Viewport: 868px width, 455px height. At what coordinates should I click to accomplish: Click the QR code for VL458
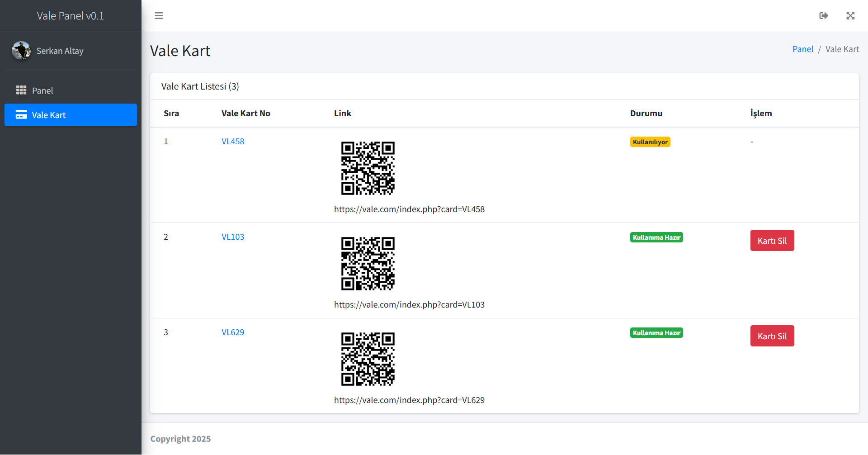tap(368, 168)
